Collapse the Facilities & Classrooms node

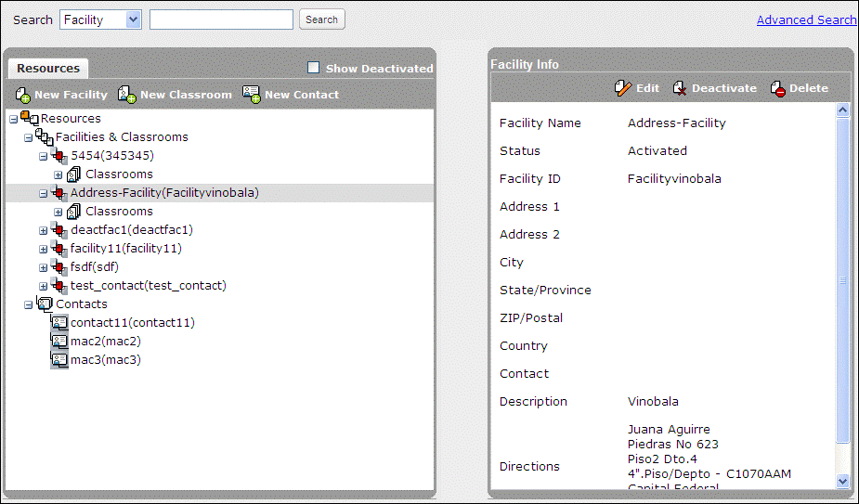[x=29, y=138]
